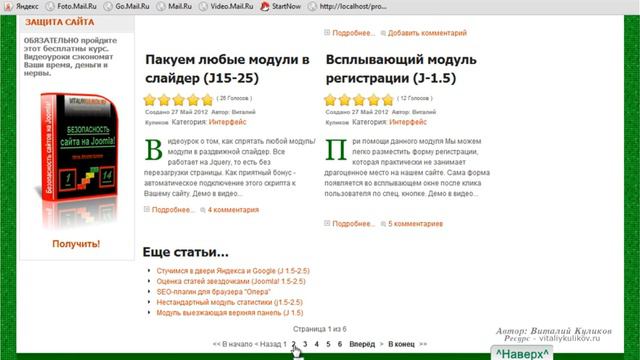Click the ^Наверх^ back-to-top button
The width and height of the screenshot is (640, 360).
(x=522, y=353)
